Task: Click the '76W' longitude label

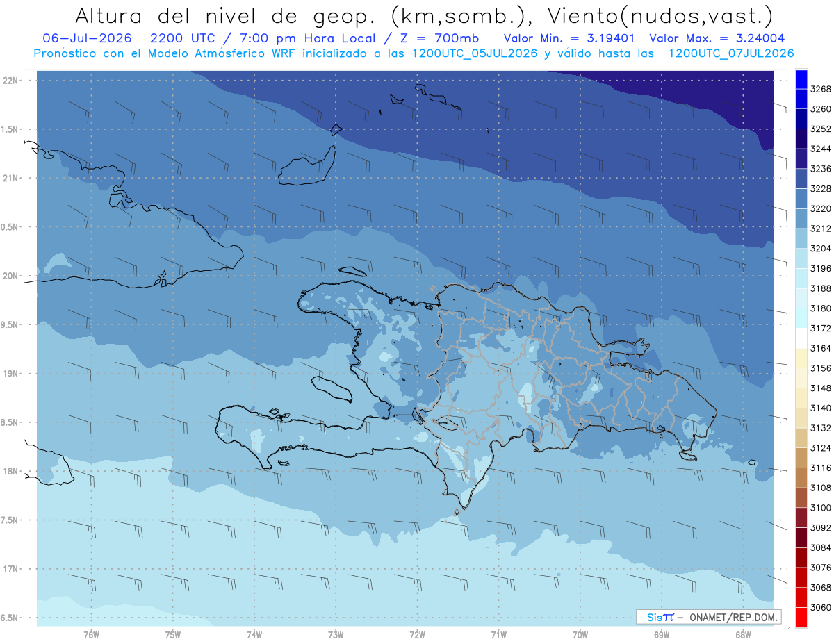Action: click(x=91, y=634)
